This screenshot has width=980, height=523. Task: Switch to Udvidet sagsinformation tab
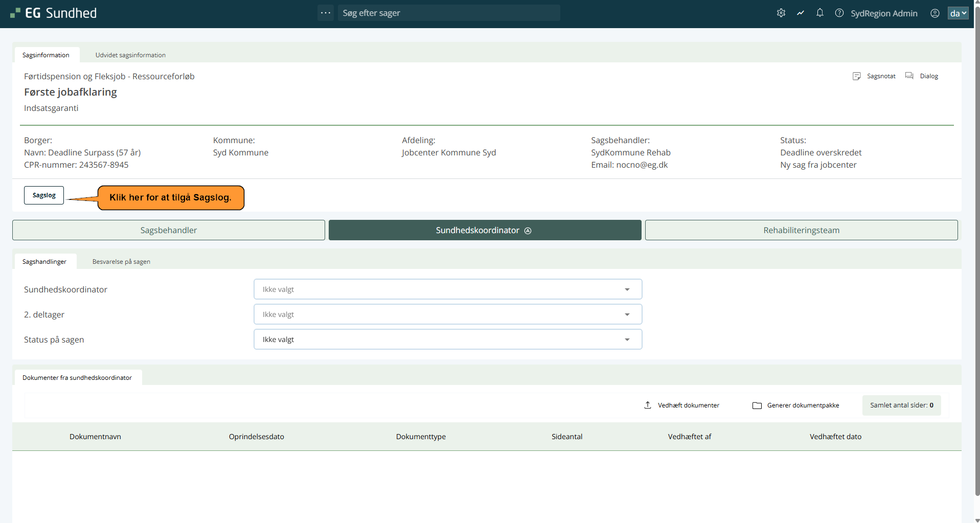pyautogui.click(x=130, y=55)
